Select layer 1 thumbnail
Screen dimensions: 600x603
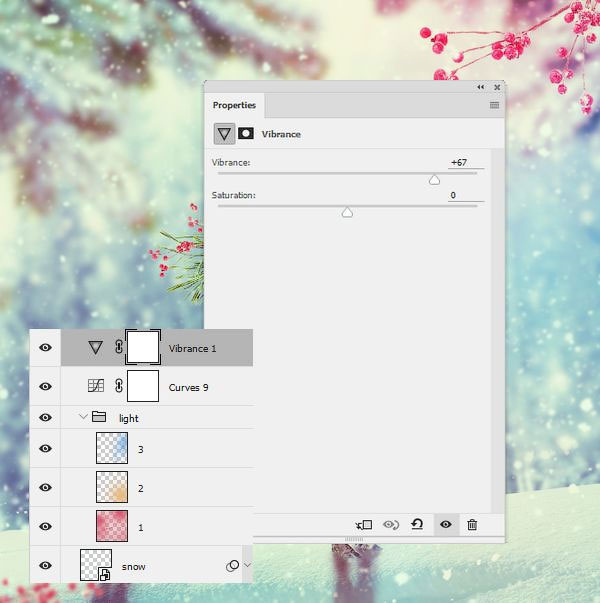[x=112, y=526]
